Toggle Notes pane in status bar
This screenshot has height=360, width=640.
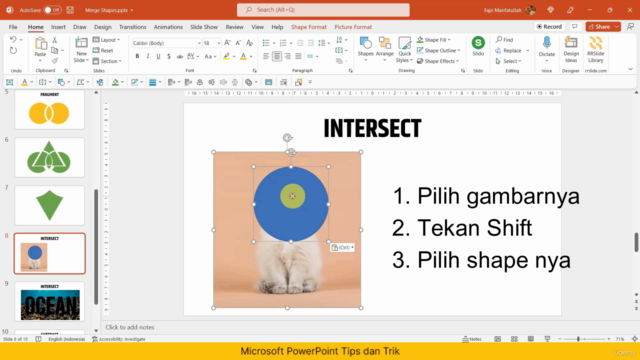(472, 339)
